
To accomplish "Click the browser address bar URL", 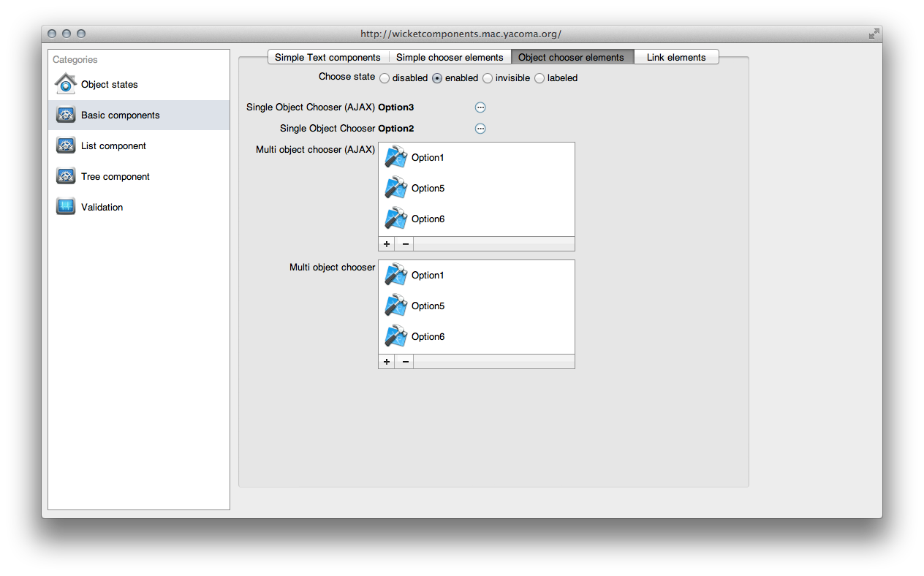I will click(462, 34).
